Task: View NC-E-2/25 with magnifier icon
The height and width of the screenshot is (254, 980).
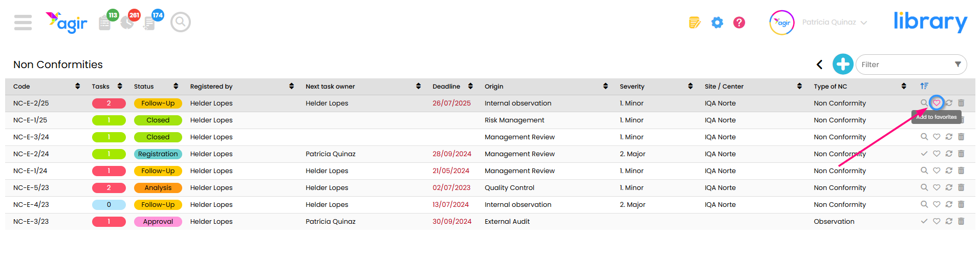Action: pos(924,103)
